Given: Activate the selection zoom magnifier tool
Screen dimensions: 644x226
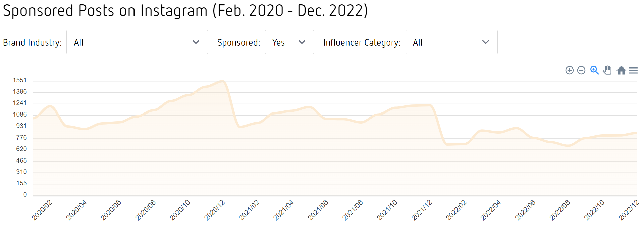Looking at the screenshot, I should pos(594,70).
